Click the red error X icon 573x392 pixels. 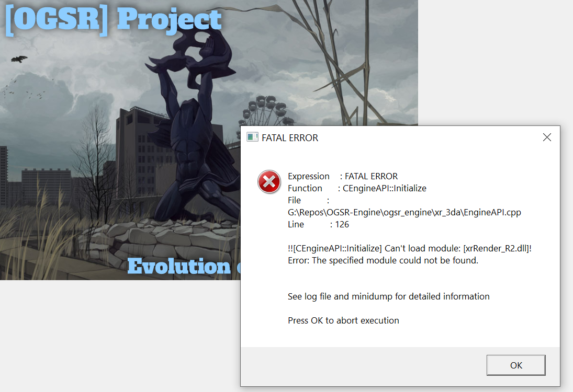click(x=269, y=182)
